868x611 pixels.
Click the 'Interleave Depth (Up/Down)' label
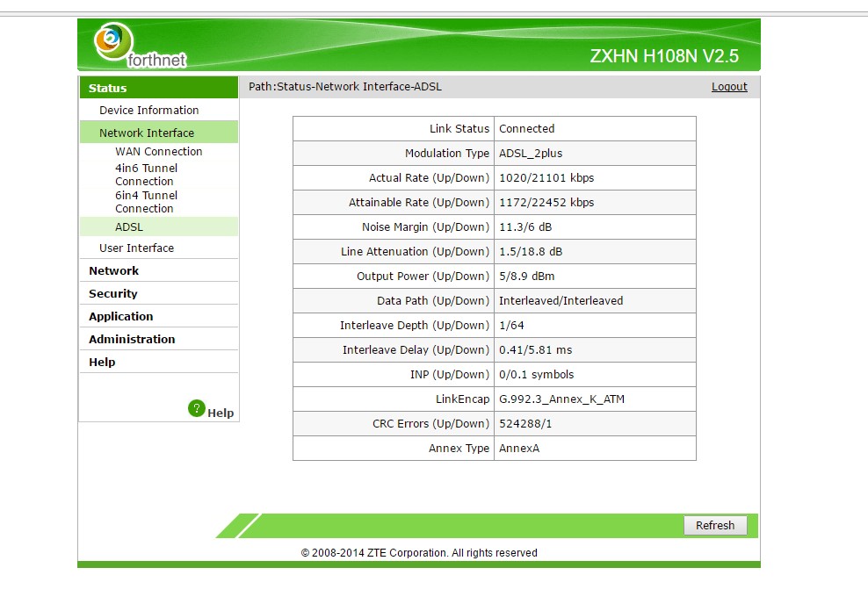415,325
